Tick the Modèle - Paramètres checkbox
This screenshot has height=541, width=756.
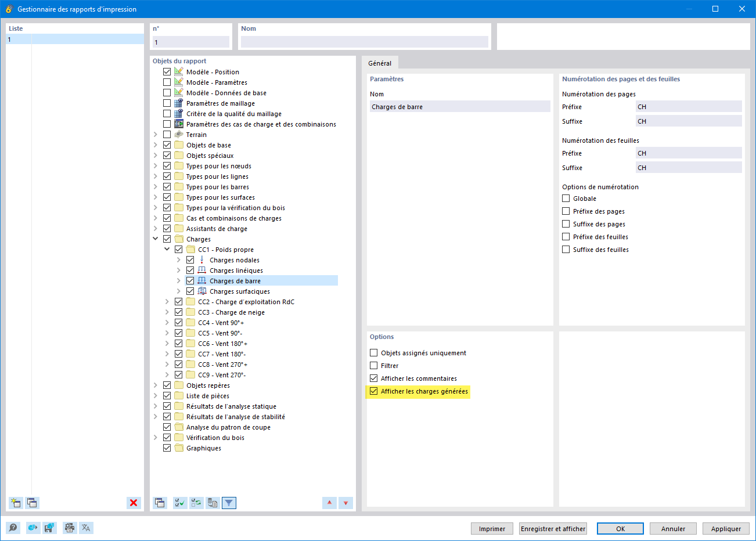click(x=167, y=82)
